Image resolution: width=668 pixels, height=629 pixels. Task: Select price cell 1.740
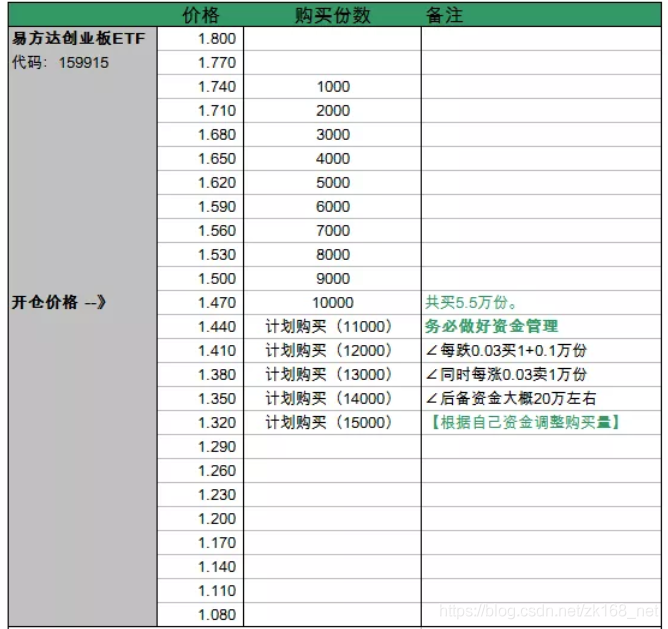[x=200, y=87]
